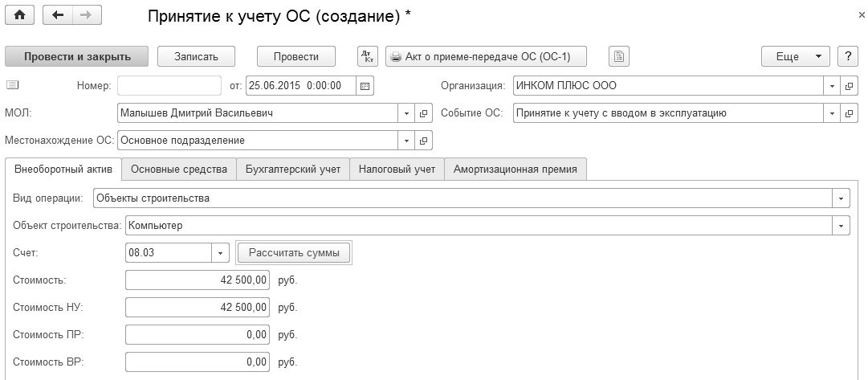This screenshot has height=380, width=868.
Task: Open Местонахождение ОС item card icon
Action: [423, 141]
